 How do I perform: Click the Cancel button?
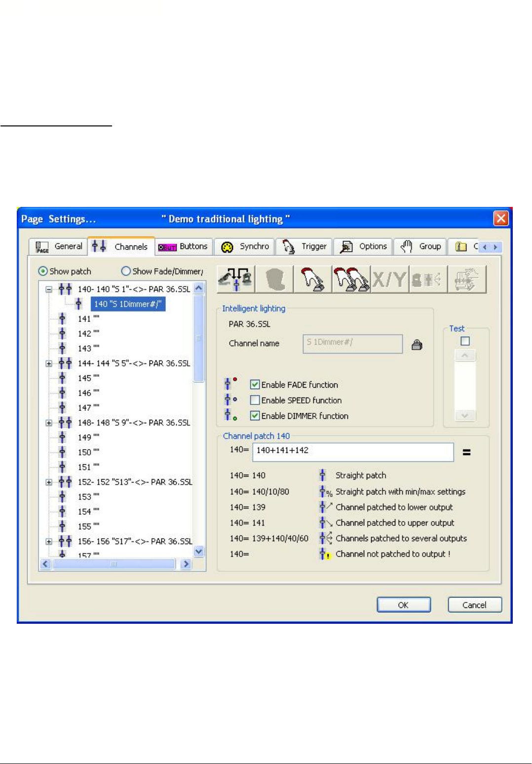pos(474,605)
